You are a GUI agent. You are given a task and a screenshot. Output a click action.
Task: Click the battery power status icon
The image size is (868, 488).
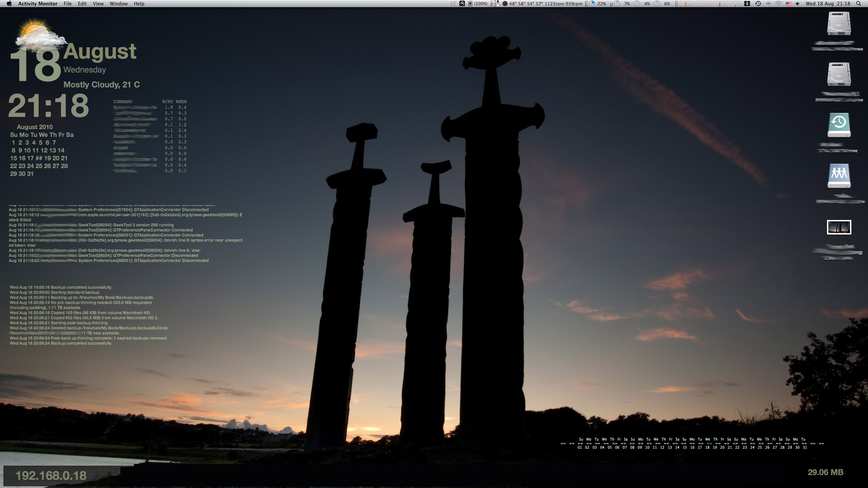point(470,4)
